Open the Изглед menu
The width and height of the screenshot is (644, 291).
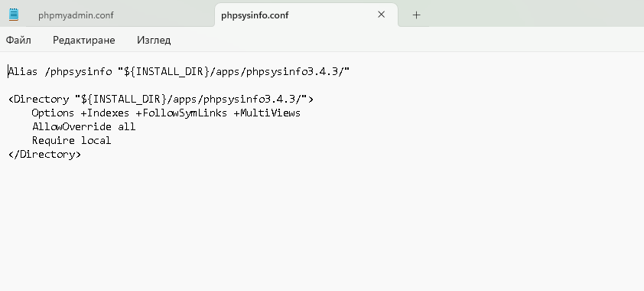click(154, 41)
